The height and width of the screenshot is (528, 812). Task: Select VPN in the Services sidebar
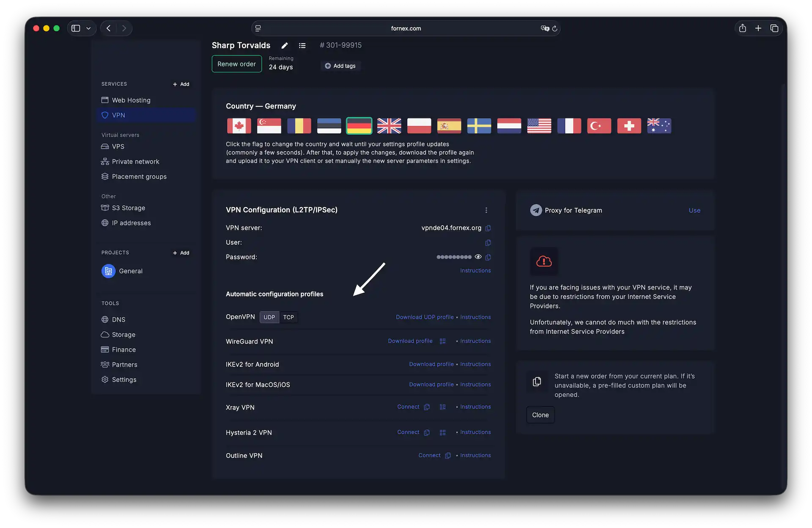point(146,115)
